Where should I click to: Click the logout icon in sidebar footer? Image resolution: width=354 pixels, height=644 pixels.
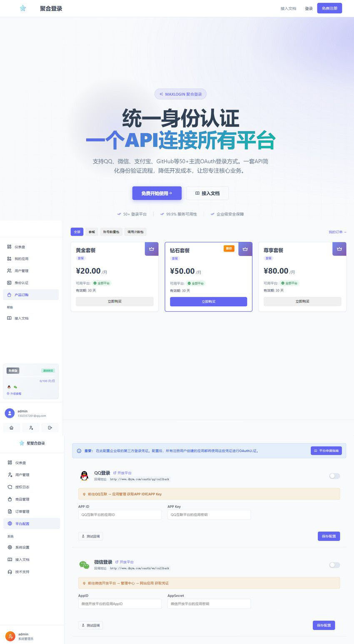click(50, 428)
